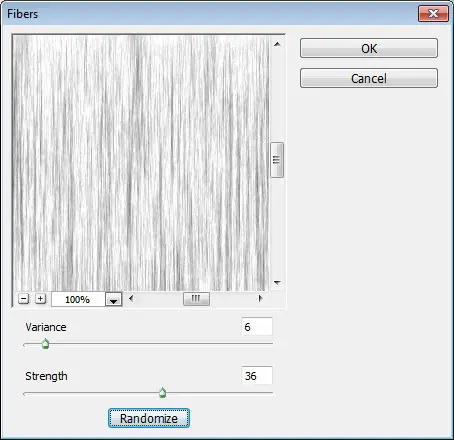Click the preview scroll right arrow

pyautogui.click(x=260, y=298)
